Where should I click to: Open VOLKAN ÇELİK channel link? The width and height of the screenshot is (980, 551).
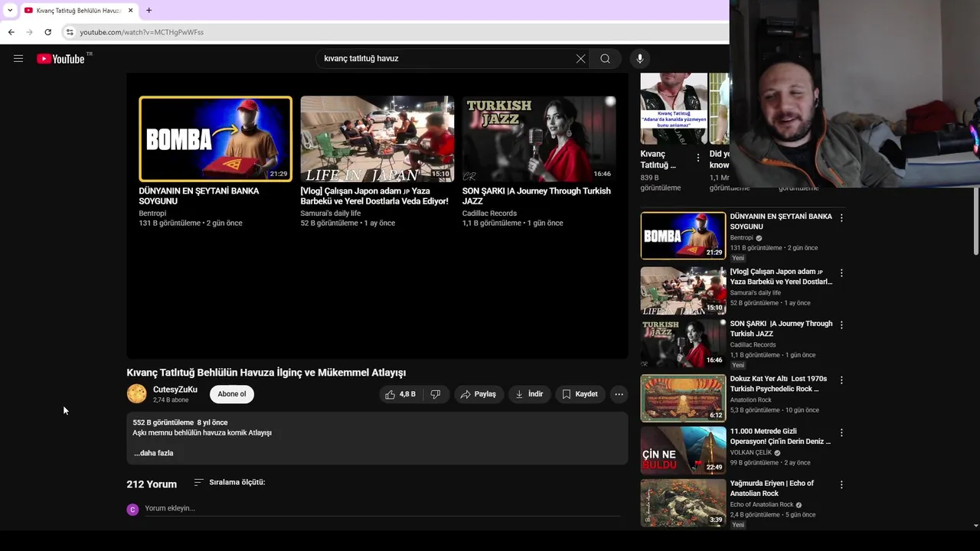point(750,452)
